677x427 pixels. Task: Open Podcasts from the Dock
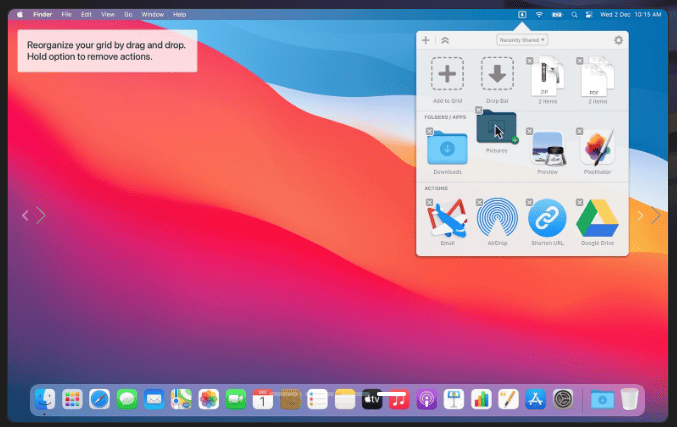click(427, 399)
